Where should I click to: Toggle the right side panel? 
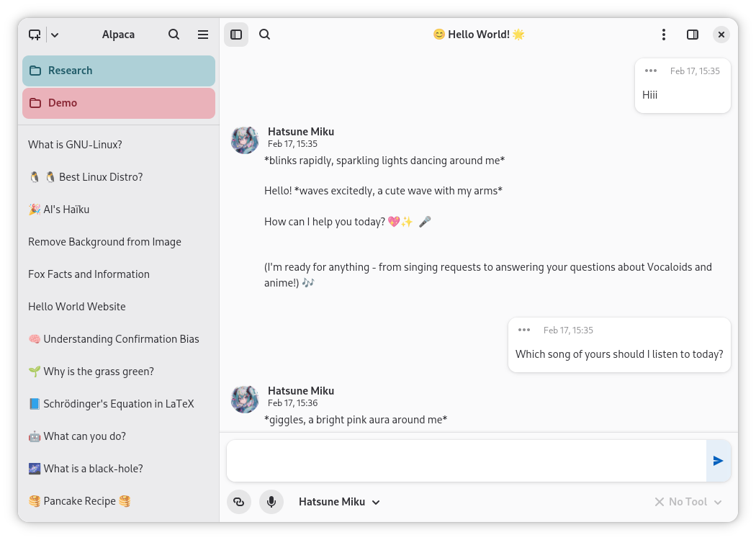[693, 35]
